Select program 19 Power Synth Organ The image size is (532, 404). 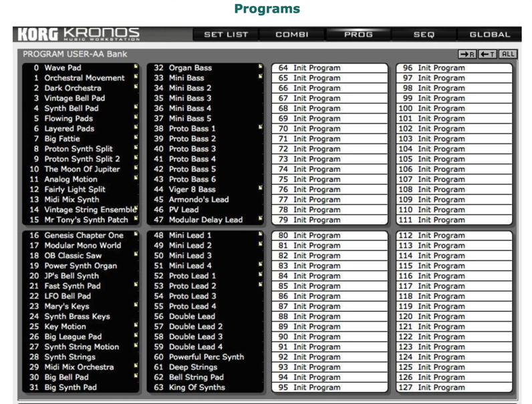tap(81, 266)
